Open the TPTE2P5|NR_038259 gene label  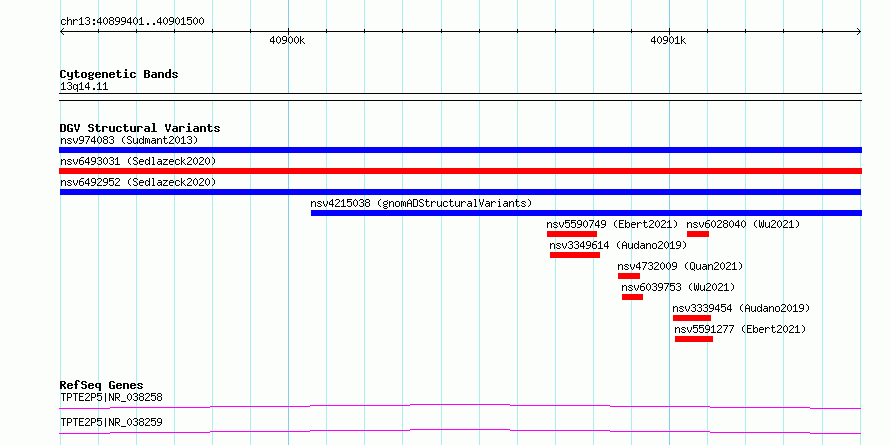click(111, 422)
